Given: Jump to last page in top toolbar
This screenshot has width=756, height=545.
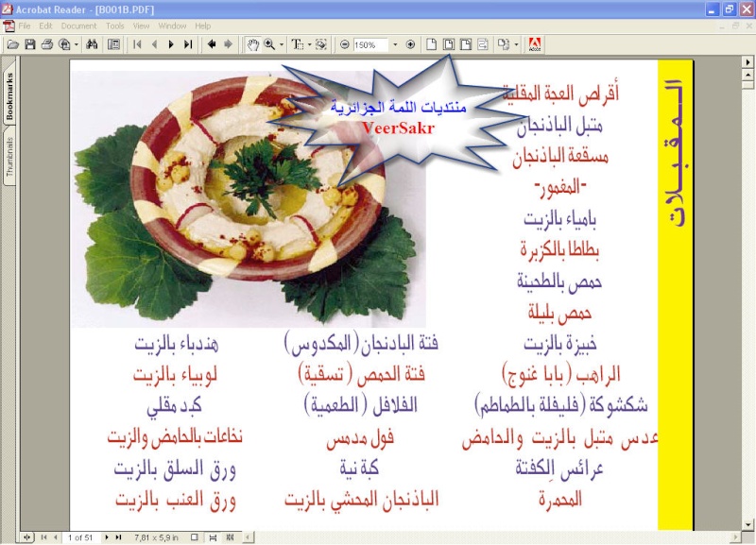Looking at the screenshot, I should click(x=188, y=44).
